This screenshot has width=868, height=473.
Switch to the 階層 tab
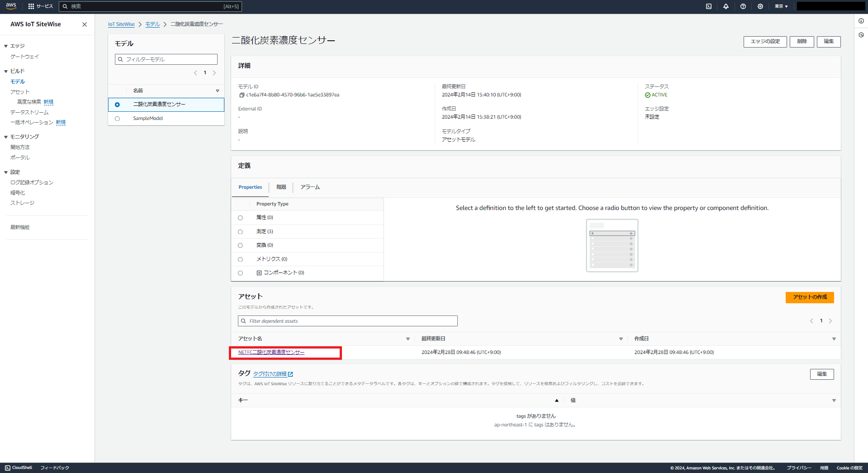(x=281, y=187)
